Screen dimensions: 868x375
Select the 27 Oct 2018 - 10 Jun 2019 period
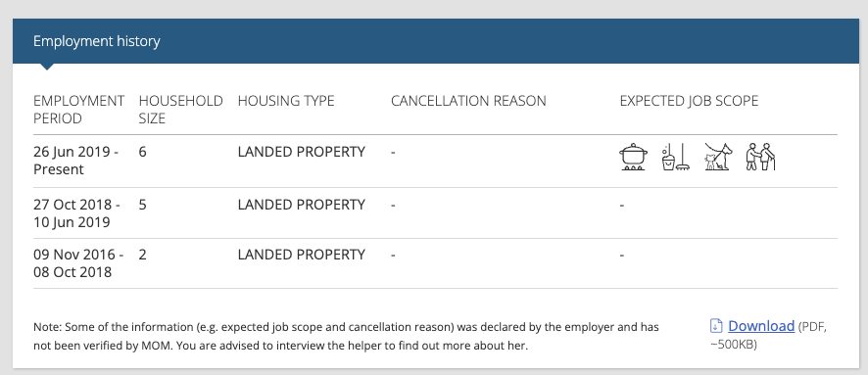click(x=77, y=213)
